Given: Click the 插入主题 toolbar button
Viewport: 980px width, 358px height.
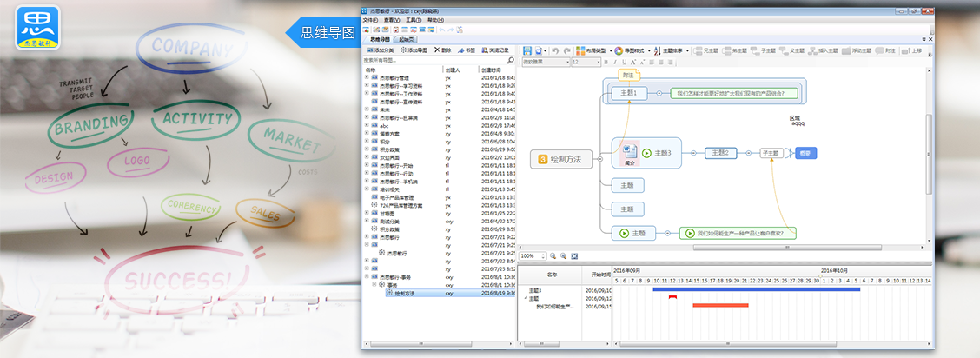Looking at the screenshot, I should pos(823,50).
